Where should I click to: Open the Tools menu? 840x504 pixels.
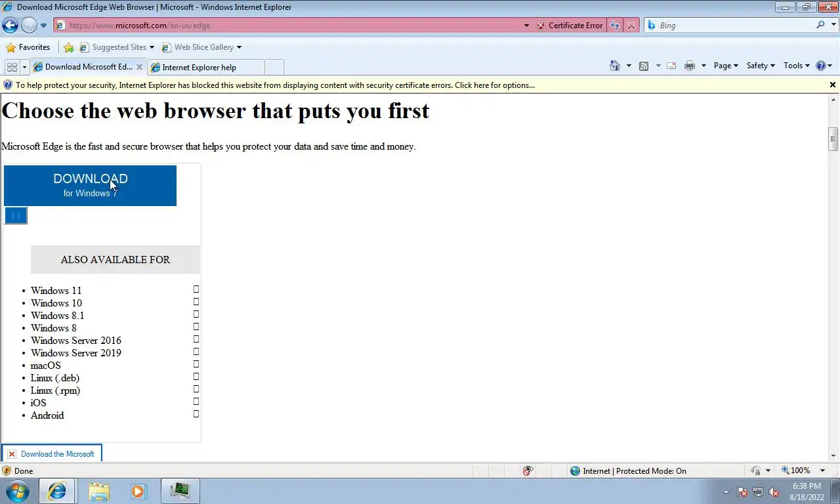797,66
